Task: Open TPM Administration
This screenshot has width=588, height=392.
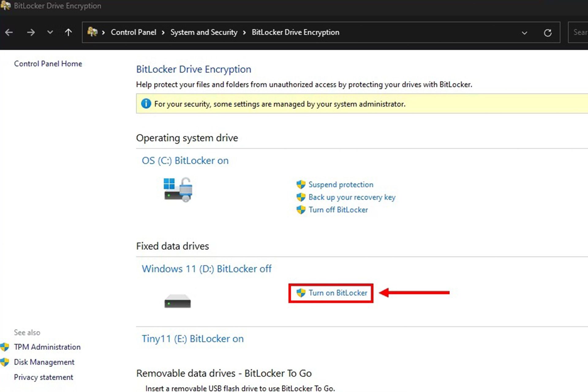Action: click(x=47, y=347)
